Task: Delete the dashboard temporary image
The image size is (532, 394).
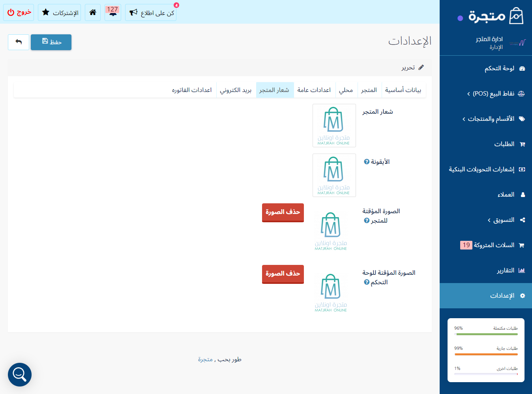Action: [x=283, y=274]
